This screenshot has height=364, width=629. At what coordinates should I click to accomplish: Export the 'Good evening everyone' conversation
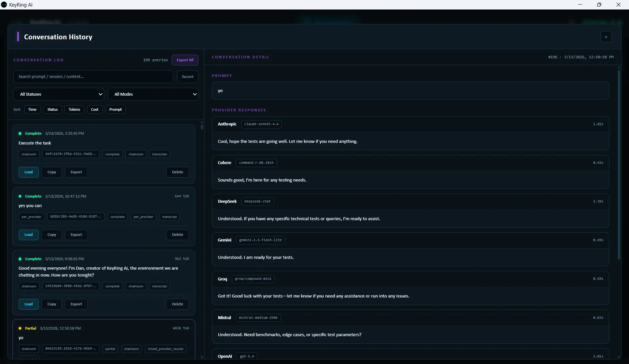[76, 304]
